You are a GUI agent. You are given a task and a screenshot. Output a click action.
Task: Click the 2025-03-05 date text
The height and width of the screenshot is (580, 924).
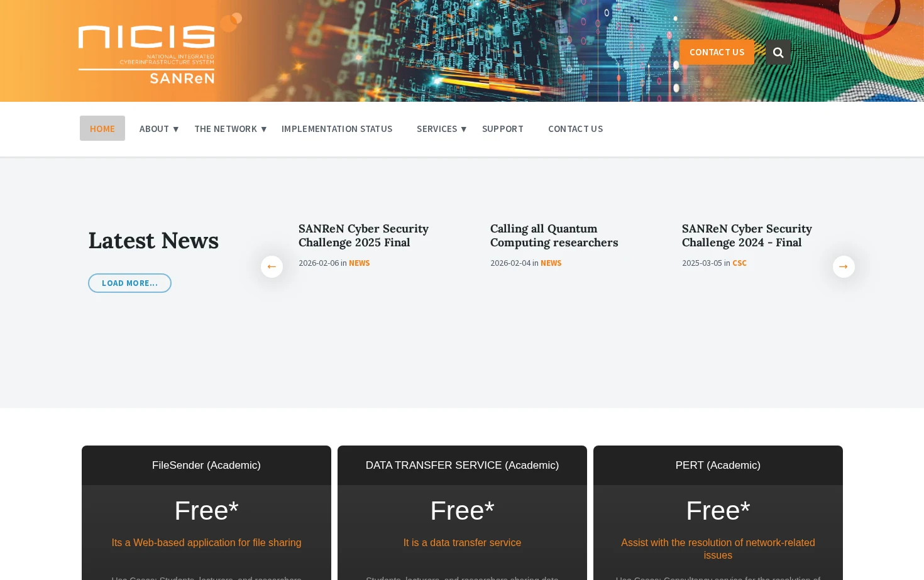(702, 263)
